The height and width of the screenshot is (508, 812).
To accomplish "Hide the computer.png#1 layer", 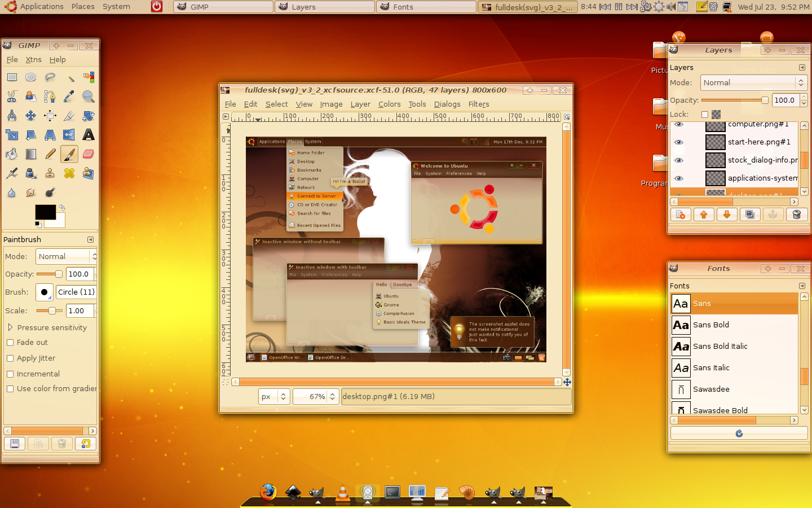I will [x=679, y=125].
